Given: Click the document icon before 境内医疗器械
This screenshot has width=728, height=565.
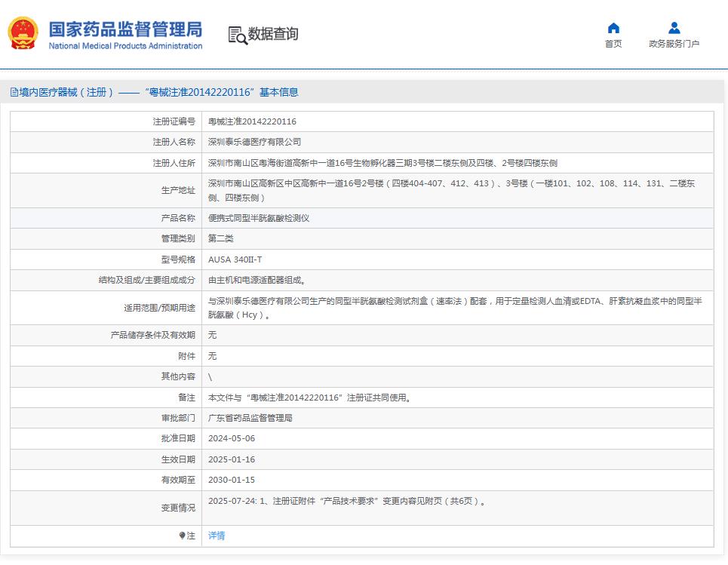Looking at the screenshot, I should click(x=14, y=92).
